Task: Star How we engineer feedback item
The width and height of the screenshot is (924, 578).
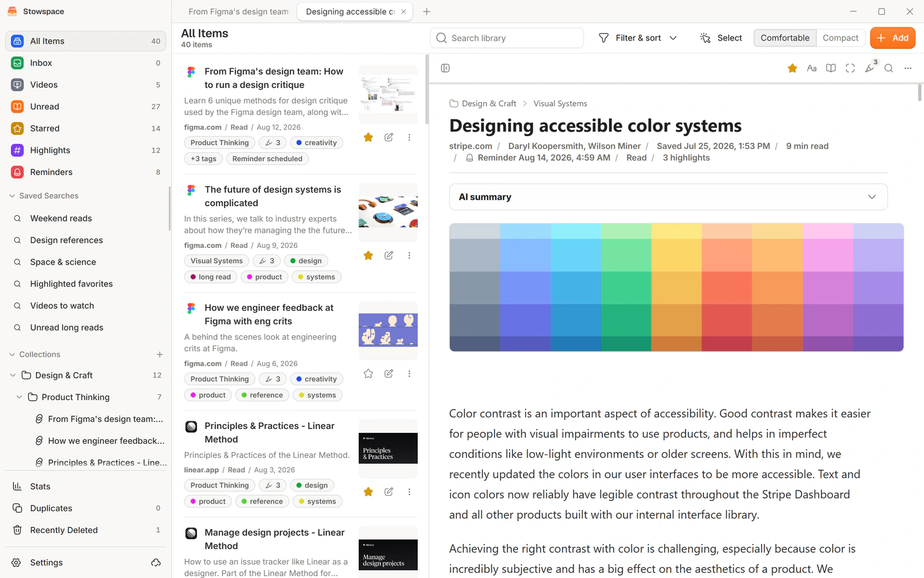Action: pyautogui.click(x=368, y=374)
